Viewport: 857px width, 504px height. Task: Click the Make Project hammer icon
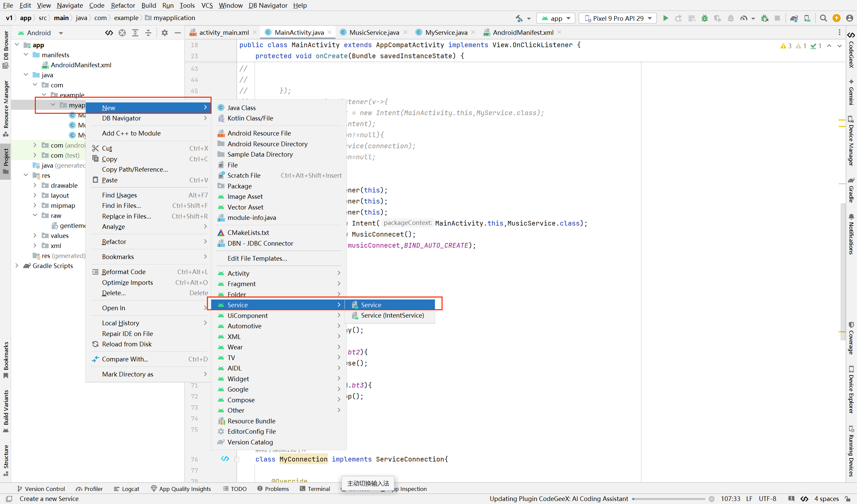pos(519,18)
